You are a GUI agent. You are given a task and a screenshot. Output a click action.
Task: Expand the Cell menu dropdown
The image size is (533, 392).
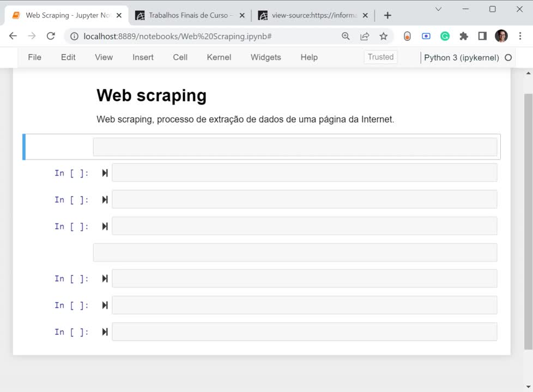pyautogui.click(x=180, y=57)
